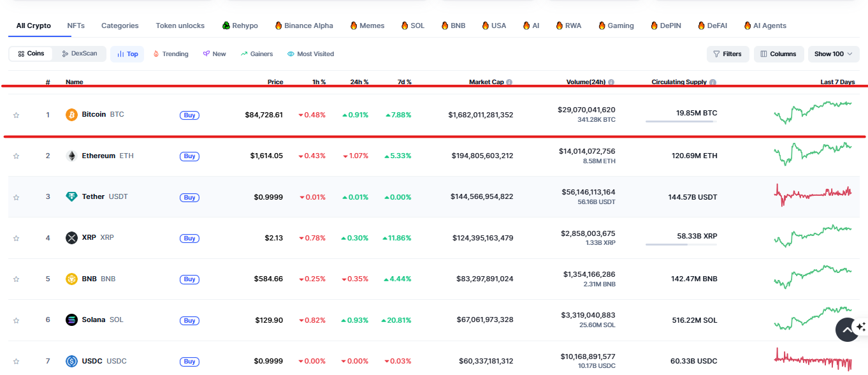Open the USA category tab
The width and height of the screenshot is (868, 375).
coord(494,26)
